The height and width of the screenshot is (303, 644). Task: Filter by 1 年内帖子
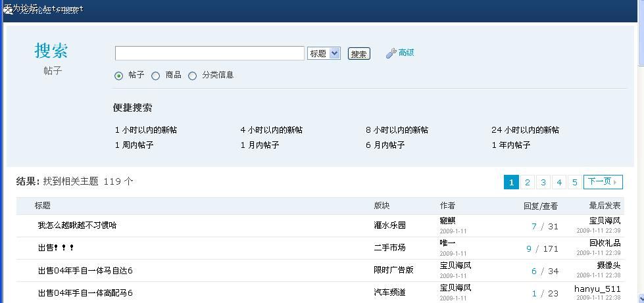511,145
